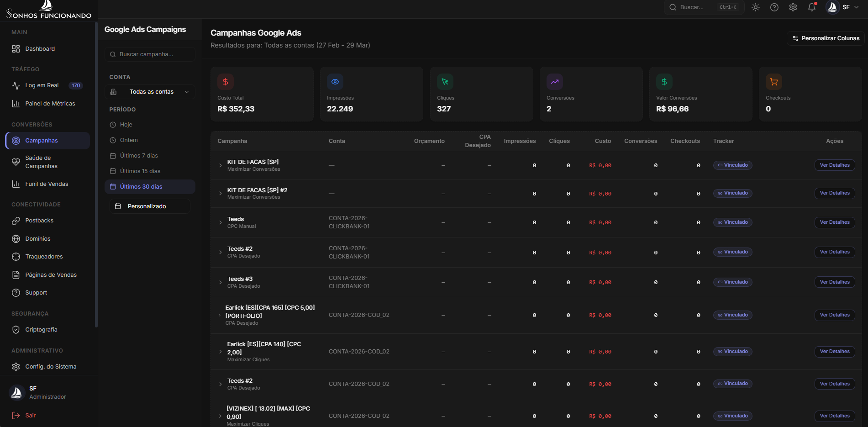Click the Sonhos Funcionando sailboat logo
Image resolution: width=868 pixels, height=427 pixels.
tap(49, 10)
